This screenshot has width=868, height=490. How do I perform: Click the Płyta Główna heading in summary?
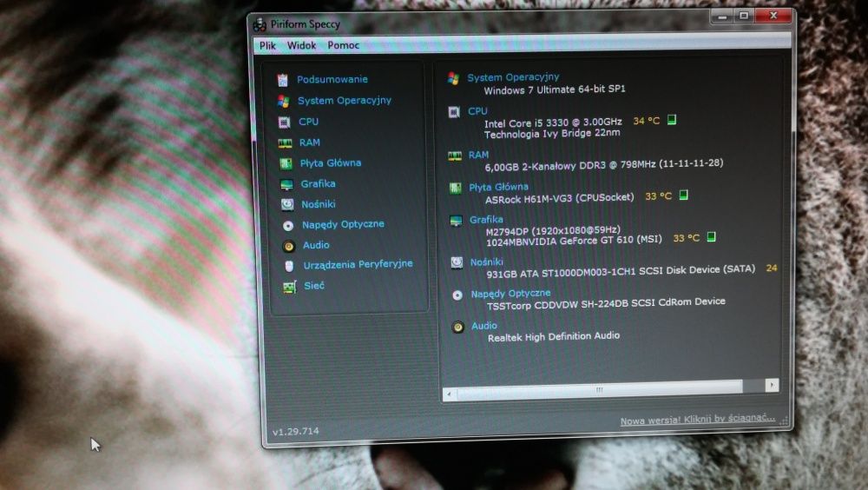pyautogui.click(x=499, y=187)
